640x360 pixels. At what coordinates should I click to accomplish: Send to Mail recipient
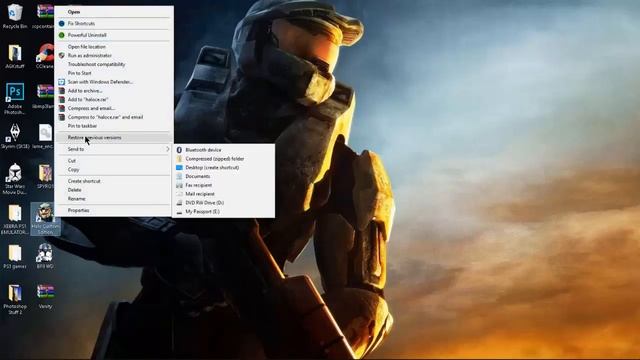coord(224,194)
